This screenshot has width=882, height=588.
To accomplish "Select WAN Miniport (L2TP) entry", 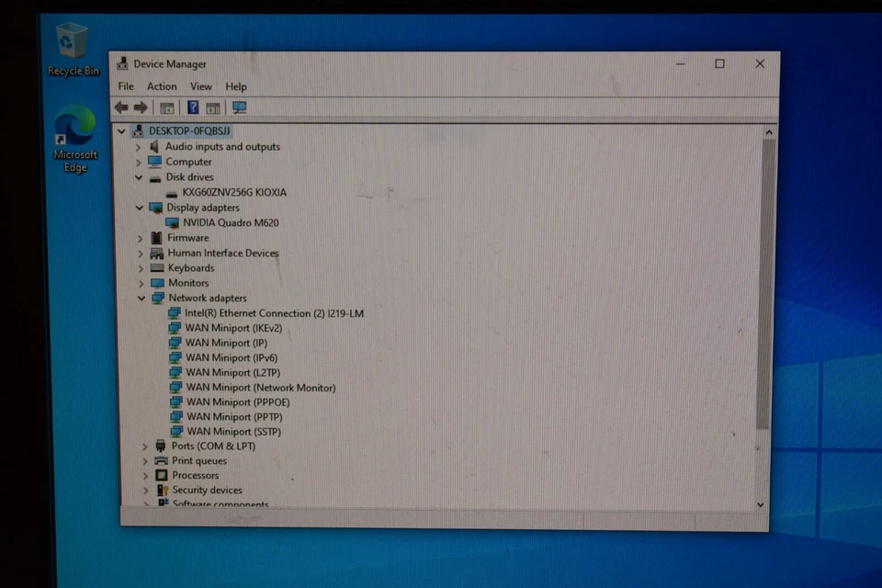I will click(232, 372).
